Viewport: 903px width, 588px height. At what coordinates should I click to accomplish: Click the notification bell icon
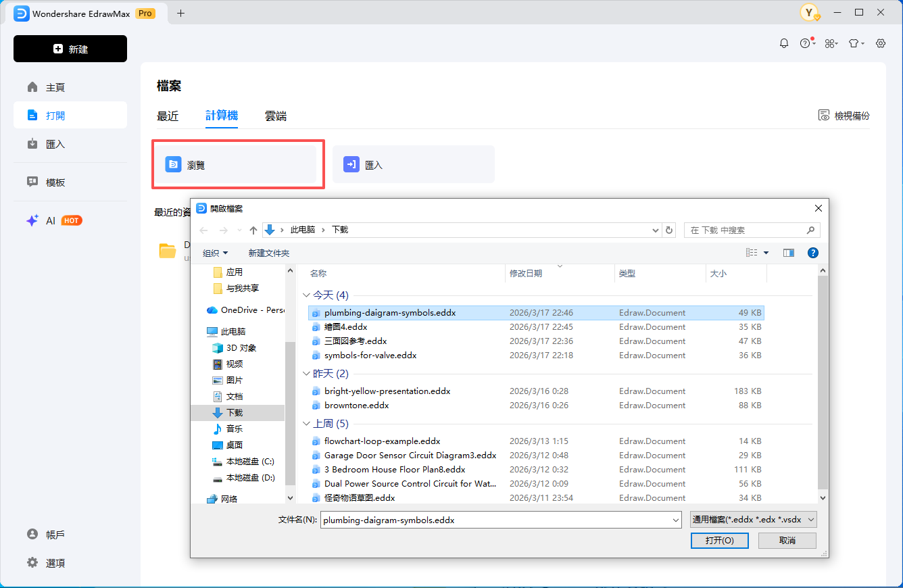[784, 43]
